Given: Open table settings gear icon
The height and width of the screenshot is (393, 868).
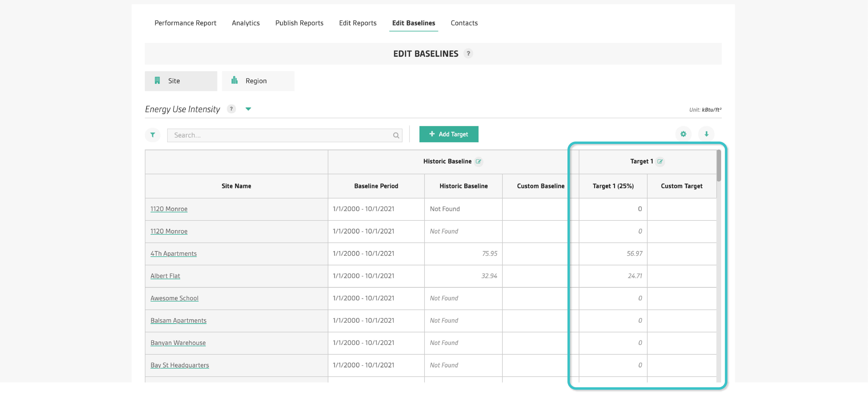Looking at the screenshot, I should (683, 134).
